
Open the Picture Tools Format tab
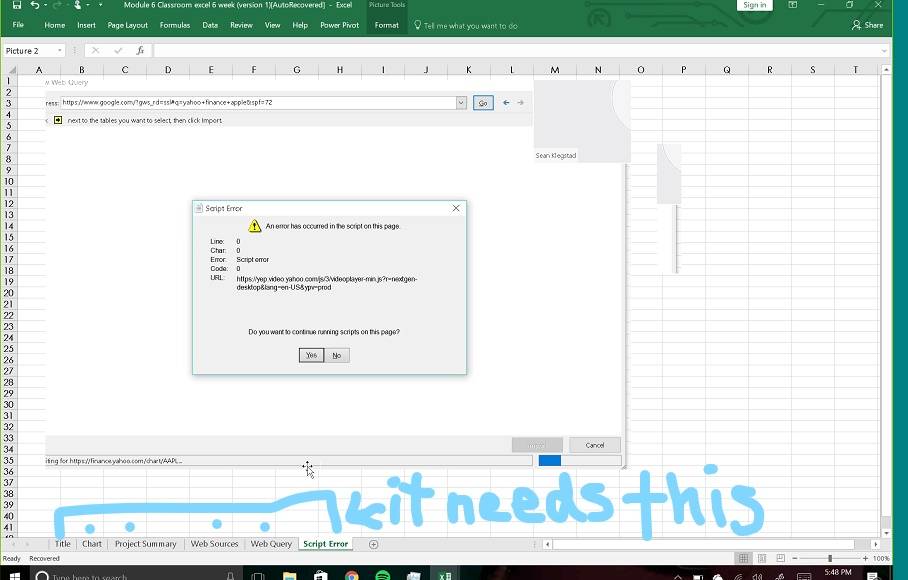(387, 25)
